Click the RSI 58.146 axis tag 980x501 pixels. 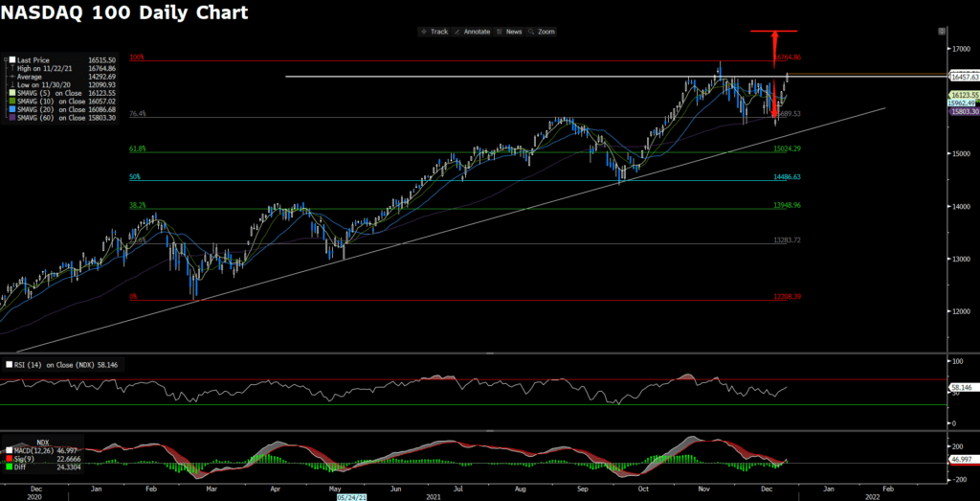pos(963,388)
